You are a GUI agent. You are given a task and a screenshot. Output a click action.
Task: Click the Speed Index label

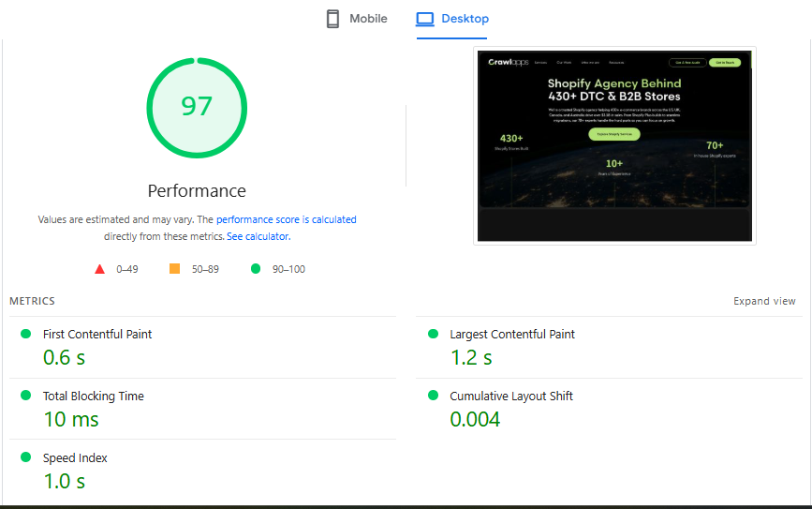[x=75, y=457]
